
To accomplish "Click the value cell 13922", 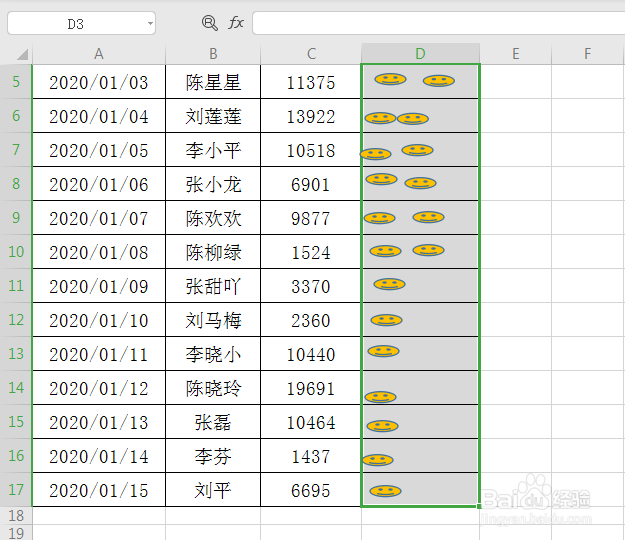I will click(x=311, y=116).
